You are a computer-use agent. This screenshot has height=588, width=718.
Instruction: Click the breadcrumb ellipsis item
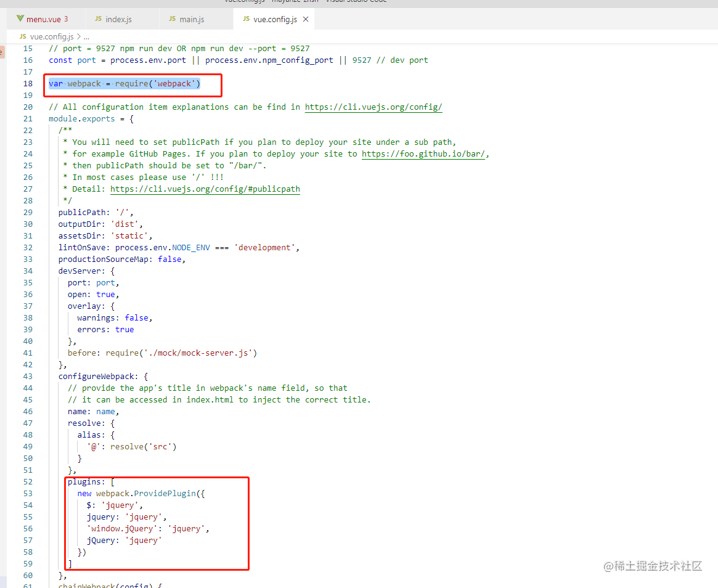86,36
